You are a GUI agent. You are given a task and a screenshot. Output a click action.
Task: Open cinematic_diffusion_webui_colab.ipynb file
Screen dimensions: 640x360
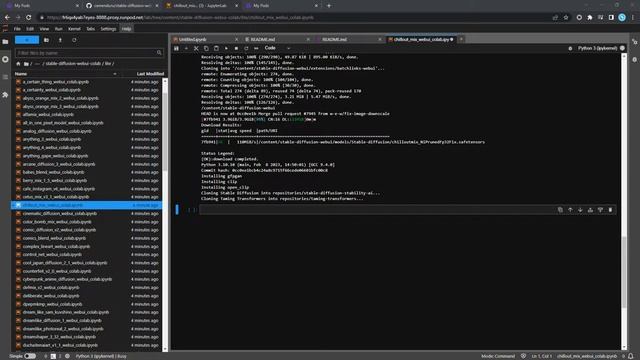coord(60,213)
